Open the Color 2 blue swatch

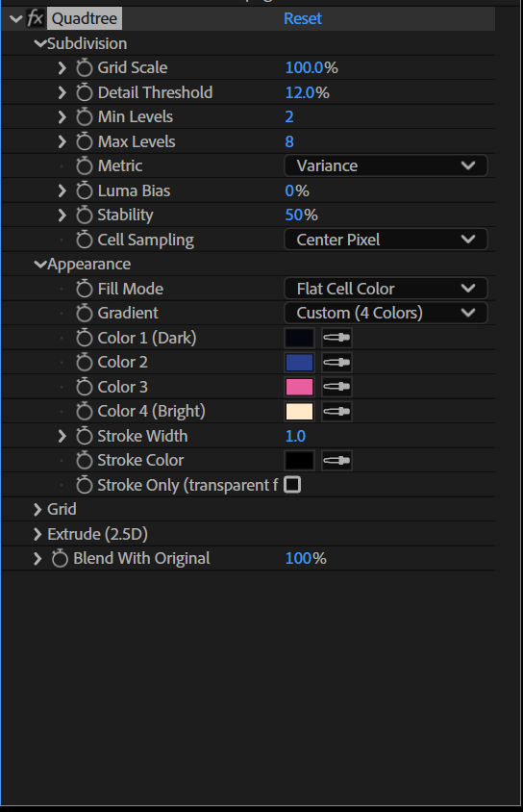coord(299,362)
